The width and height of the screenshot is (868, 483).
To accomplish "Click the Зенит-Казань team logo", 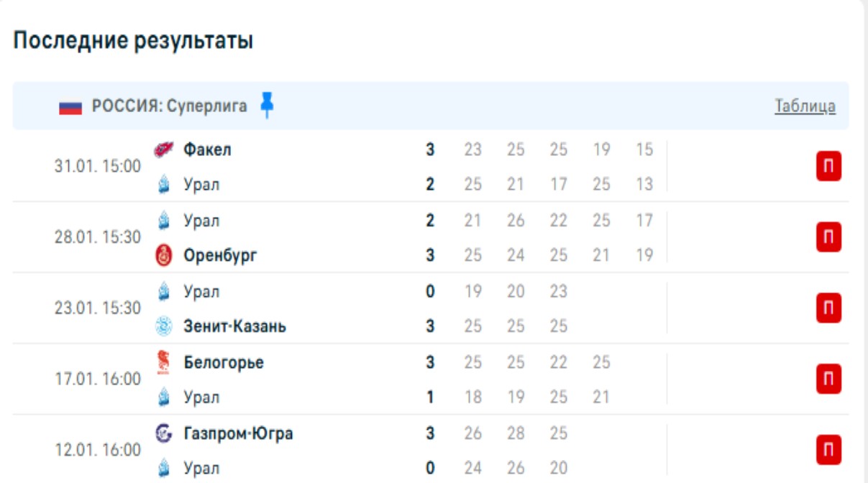I will pos(164,326).
